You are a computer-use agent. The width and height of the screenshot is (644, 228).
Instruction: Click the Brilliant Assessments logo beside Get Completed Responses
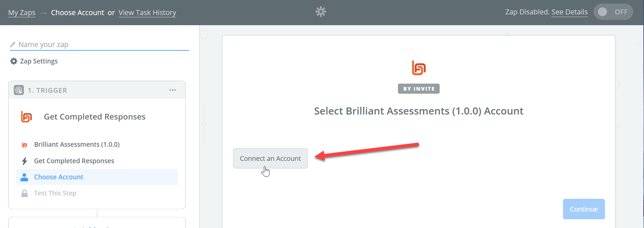(27, 117)
